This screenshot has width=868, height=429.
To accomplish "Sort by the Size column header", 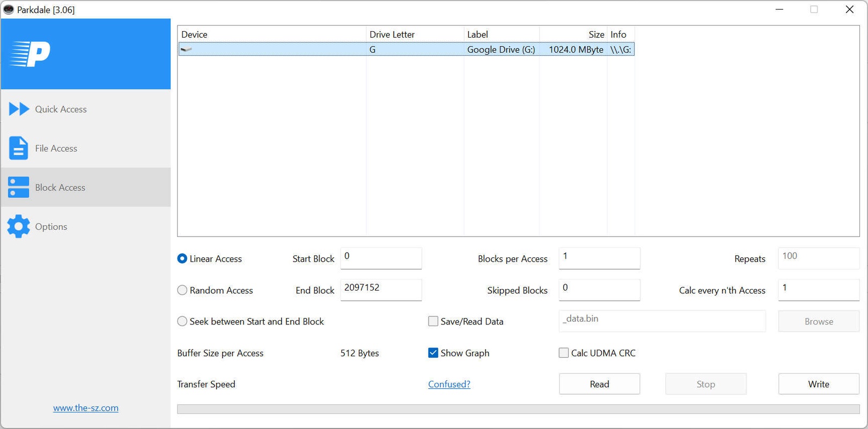I will pyautogui.click(x=573, y=34).
